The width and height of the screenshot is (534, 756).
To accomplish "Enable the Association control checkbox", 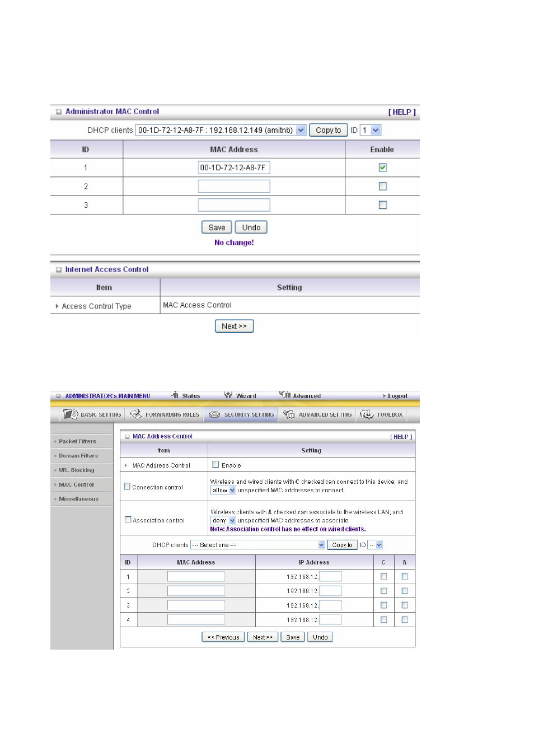I will point(128,519).
